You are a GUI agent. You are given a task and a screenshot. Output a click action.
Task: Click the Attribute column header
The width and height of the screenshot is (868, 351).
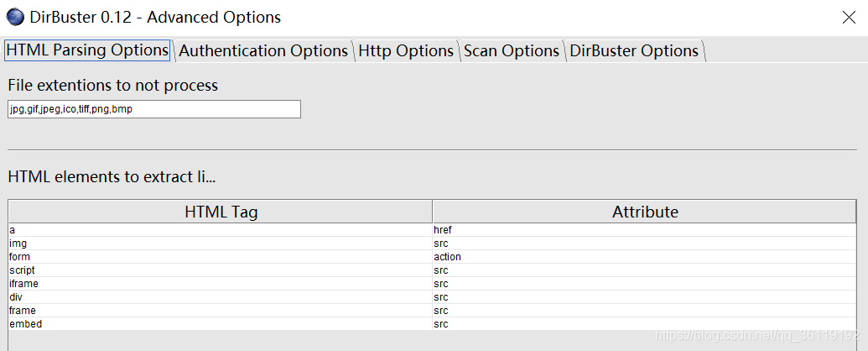645,212
